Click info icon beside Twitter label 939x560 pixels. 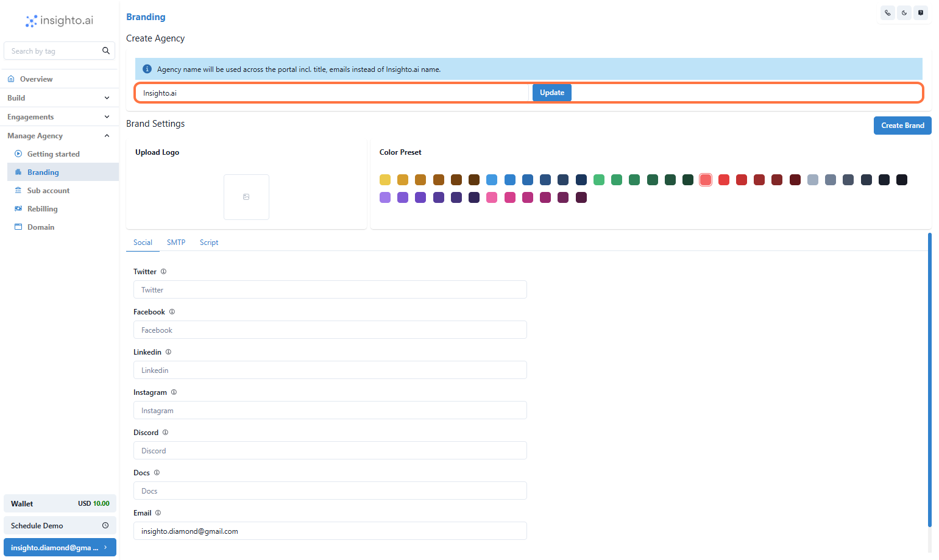(163, 272)
